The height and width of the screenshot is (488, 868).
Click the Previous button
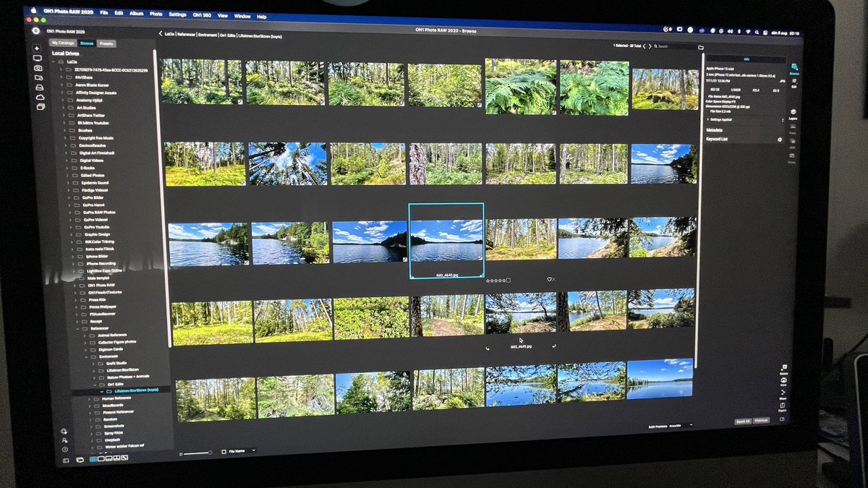point(762,420)
